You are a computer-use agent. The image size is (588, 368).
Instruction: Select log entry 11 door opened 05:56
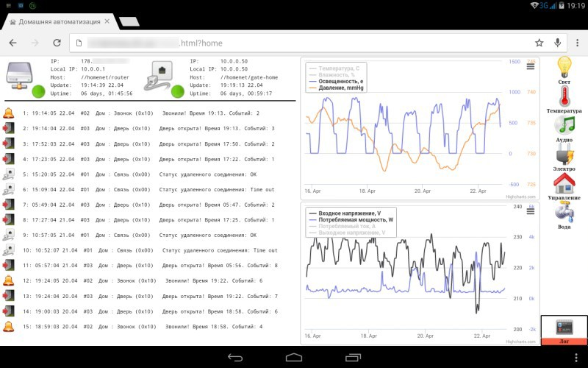(150, 265)
